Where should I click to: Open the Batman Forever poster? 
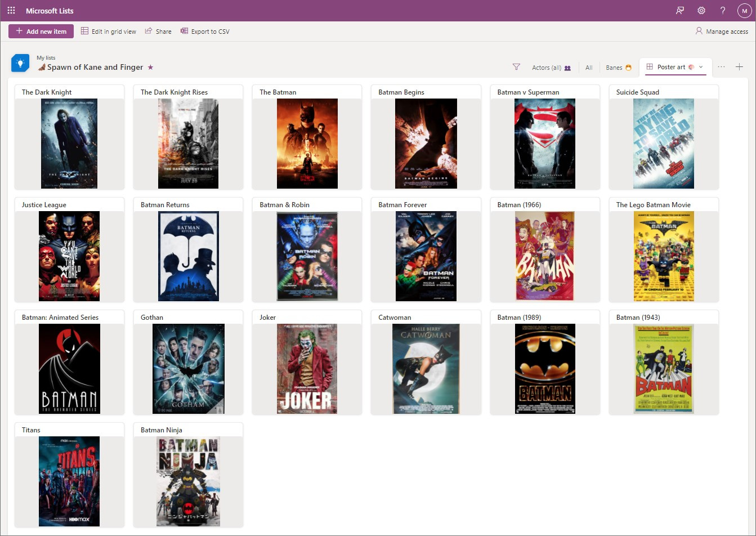coord(426,256)
